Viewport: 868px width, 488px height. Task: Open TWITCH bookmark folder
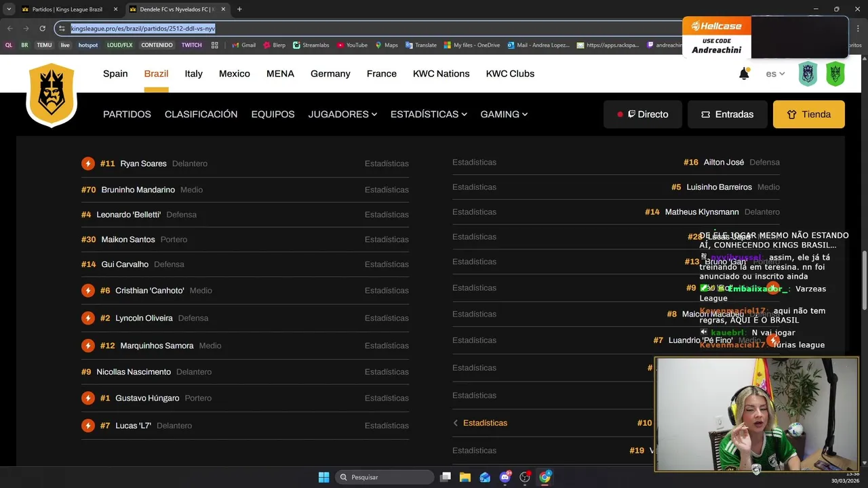(x=191, y=45)
